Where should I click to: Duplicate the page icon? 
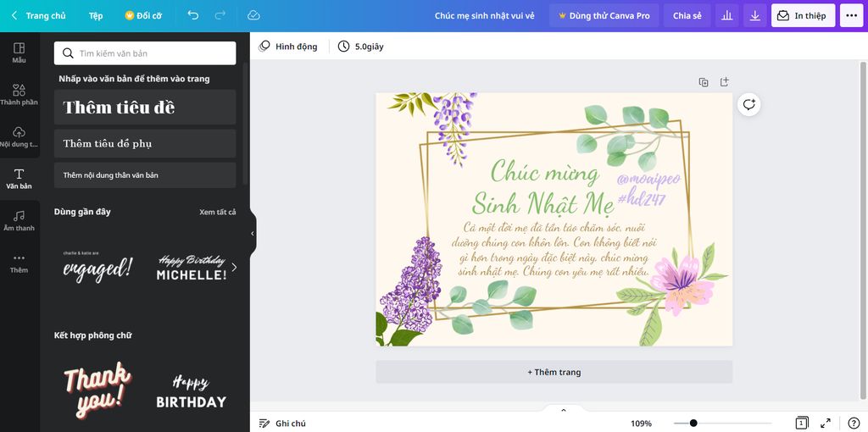click(704, 82)
